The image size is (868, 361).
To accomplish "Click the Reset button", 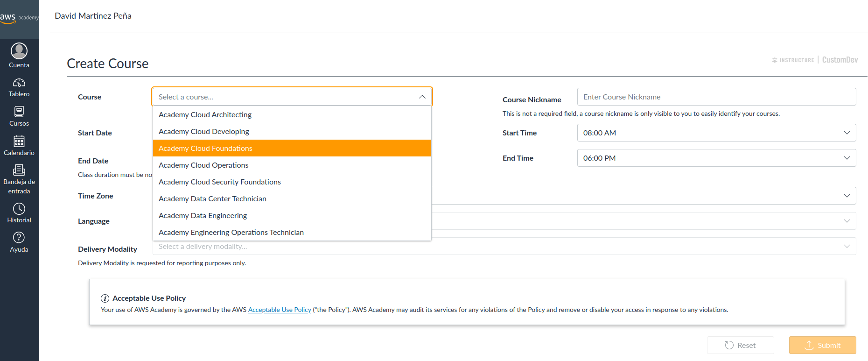I will pyautogui.click(x=740, y=345).
